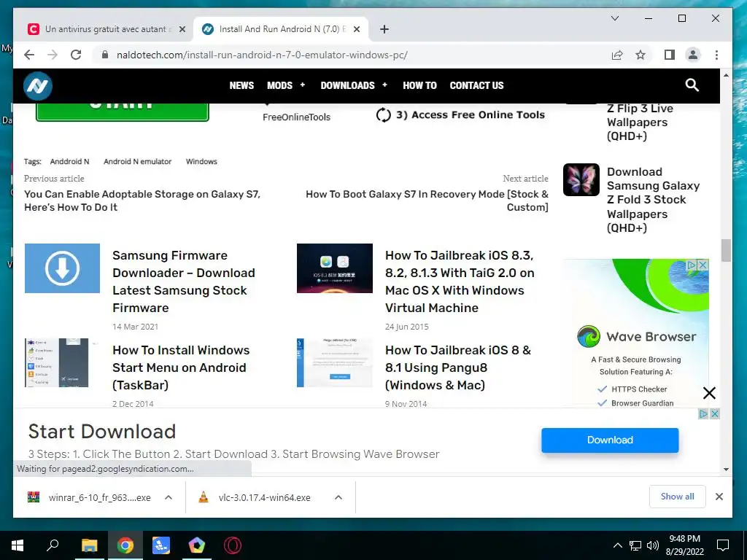This screenshot has width=747, height=560.
Task: Open Install Windows Start Menu on Android article
Action: [181, 367]
